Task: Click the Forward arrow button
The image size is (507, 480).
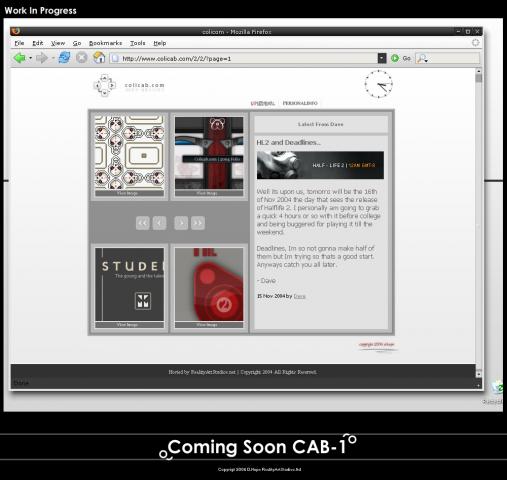Action: click(42, 58)
